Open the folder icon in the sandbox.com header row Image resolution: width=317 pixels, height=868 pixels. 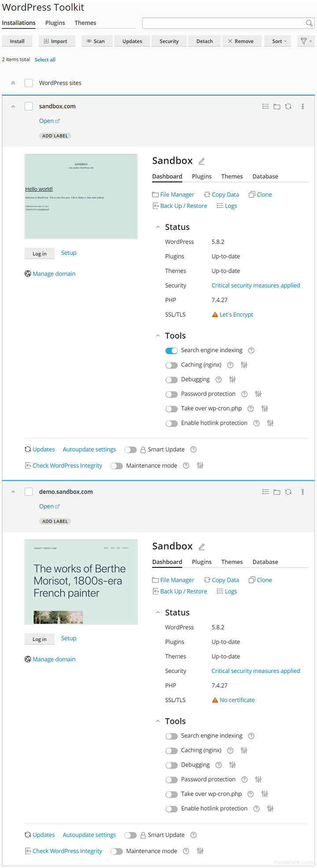point(277,107)
